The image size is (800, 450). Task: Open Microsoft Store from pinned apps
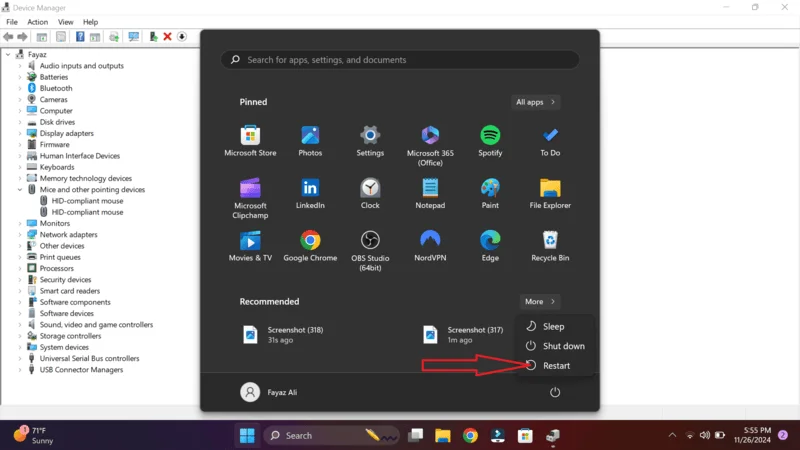[250, 141]
